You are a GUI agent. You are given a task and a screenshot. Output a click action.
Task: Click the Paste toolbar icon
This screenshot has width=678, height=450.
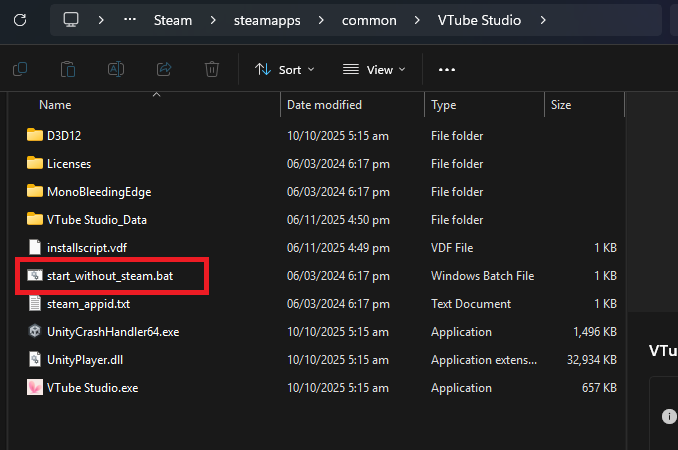pyautogui.click(x=68, y=69)
